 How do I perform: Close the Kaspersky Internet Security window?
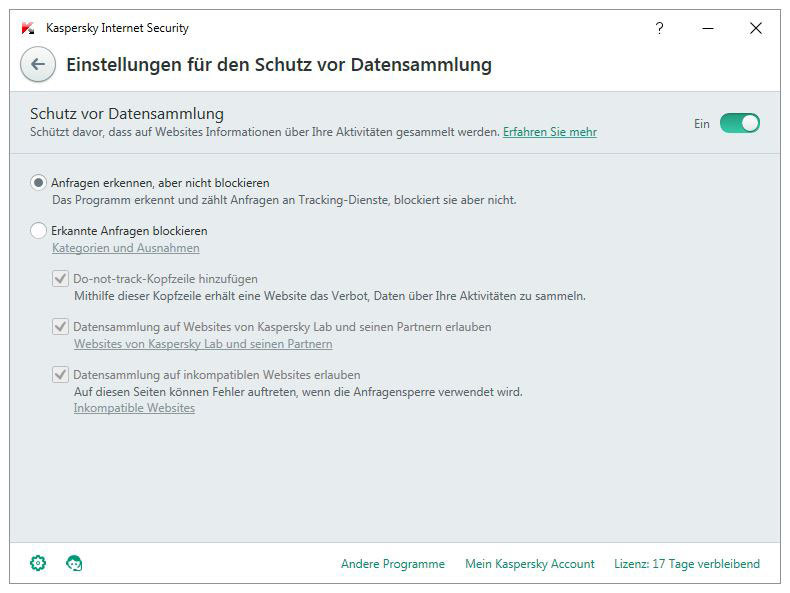tap(755, 28)
